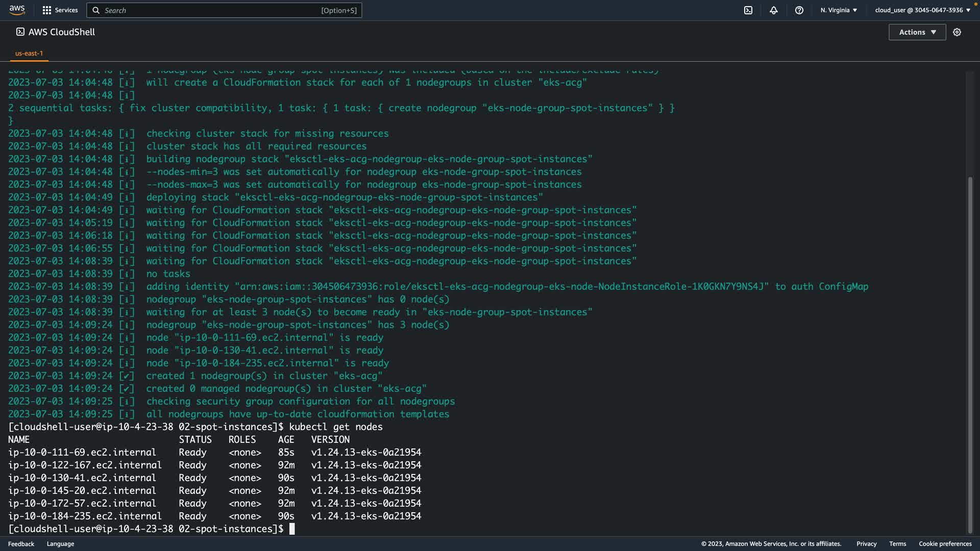Click the Feedback link in footer
The height and width of the screenshot is (551, 980).
[x=21, y=544]
